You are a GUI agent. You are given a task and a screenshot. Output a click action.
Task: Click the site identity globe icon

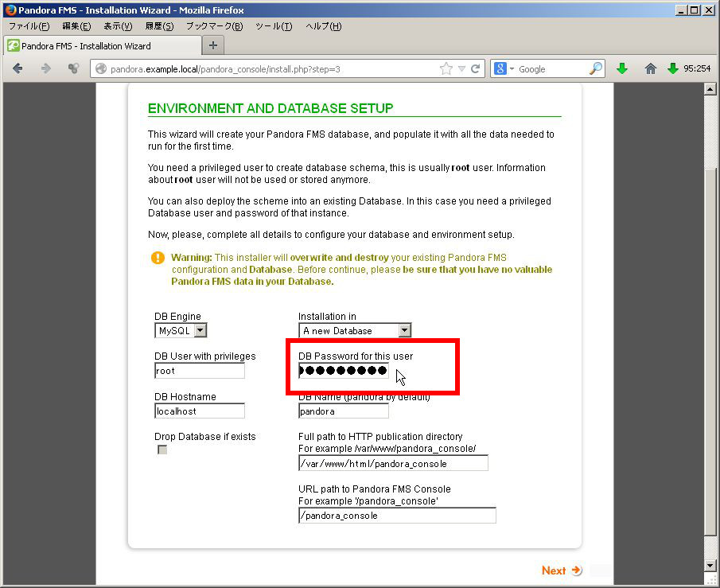[x=101, y=69]
